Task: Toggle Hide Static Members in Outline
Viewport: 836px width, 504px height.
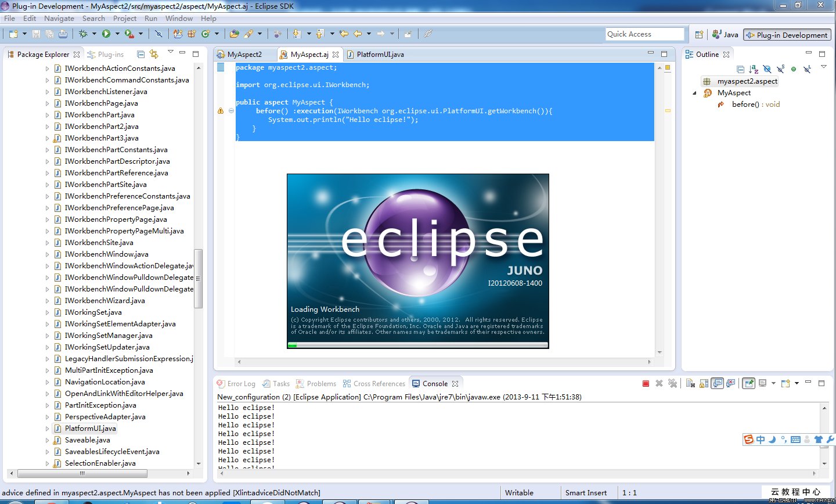Action: click(x=780, y=69)
